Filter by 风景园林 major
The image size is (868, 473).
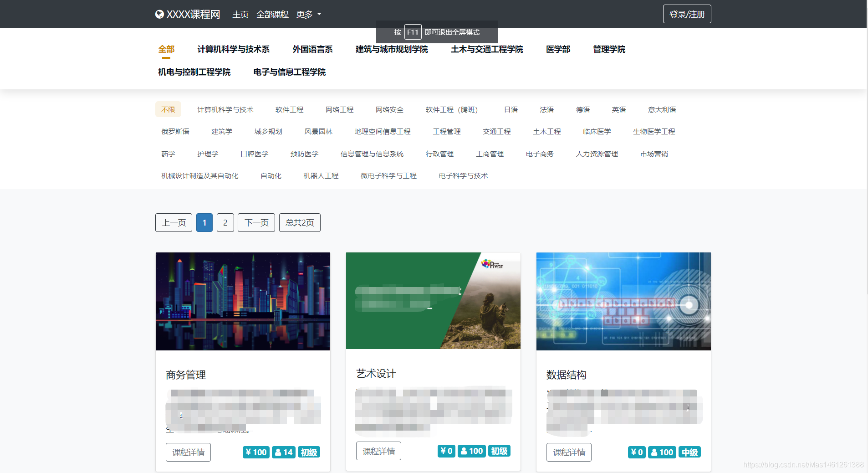pyautogui.click(x=318, y=131)
